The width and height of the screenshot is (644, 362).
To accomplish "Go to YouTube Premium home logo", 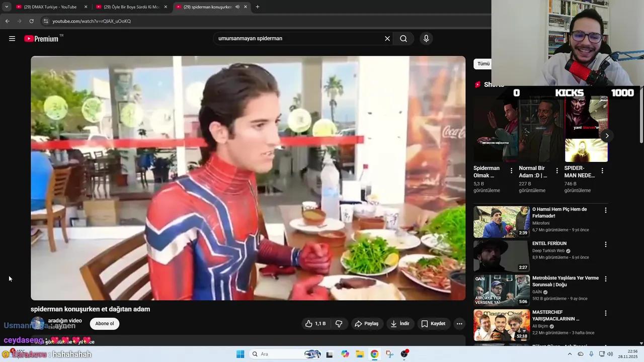I will coord(42,39).
